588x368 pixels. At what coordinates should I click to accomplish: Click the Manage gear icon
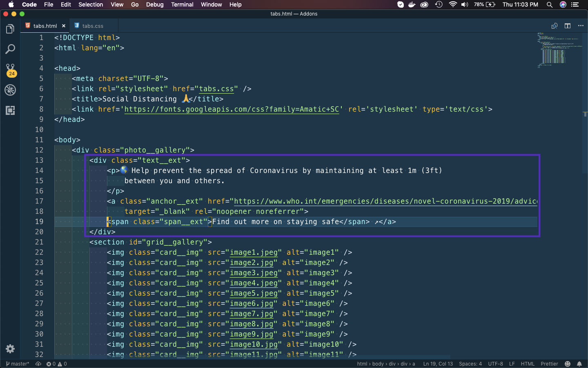click(x=10, y=349)
